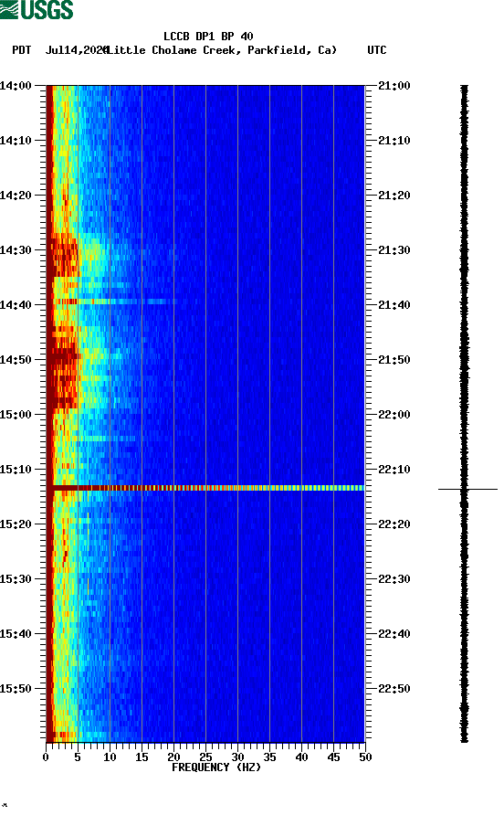The image size is (504, 815).
Task: Click the 50 Hz frequency tick label
Action: click(x=365, y=757)
